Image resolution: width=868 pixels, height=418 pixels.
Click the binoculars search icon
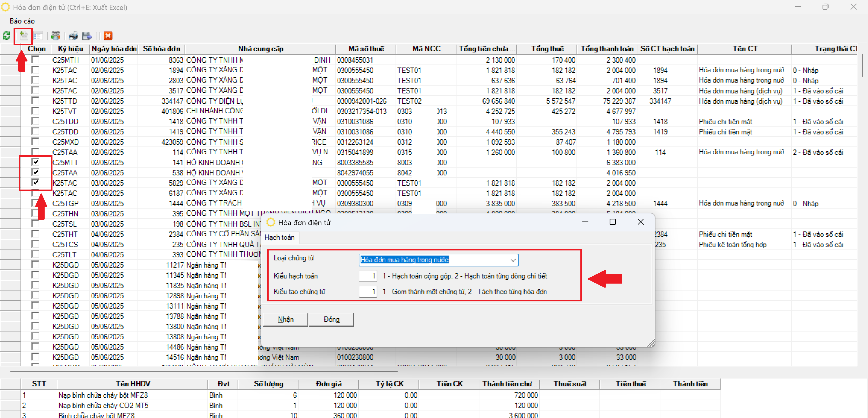tap(55, 36)
